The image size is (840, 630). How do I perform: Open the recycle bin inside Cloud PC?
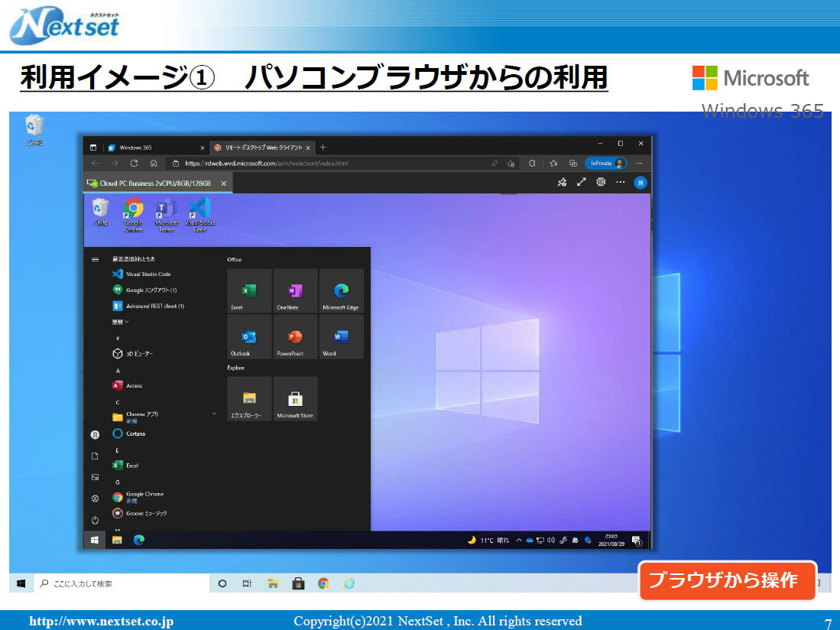[100, 212]
